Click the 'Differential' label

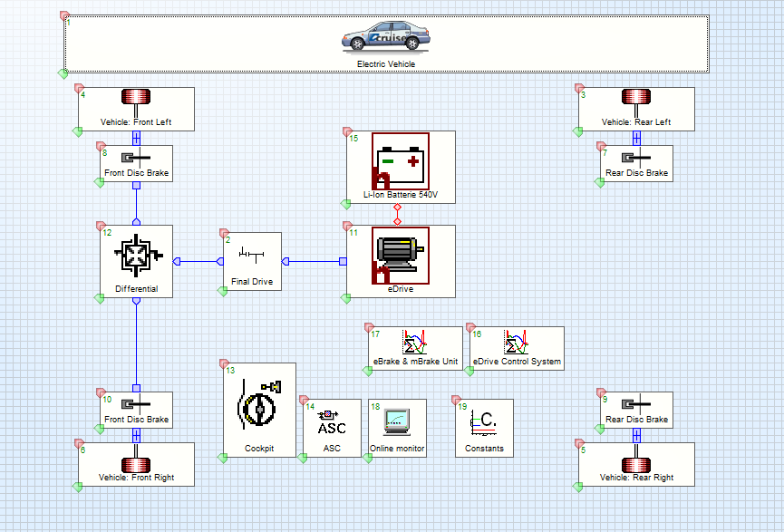click(x=136, y=288)
